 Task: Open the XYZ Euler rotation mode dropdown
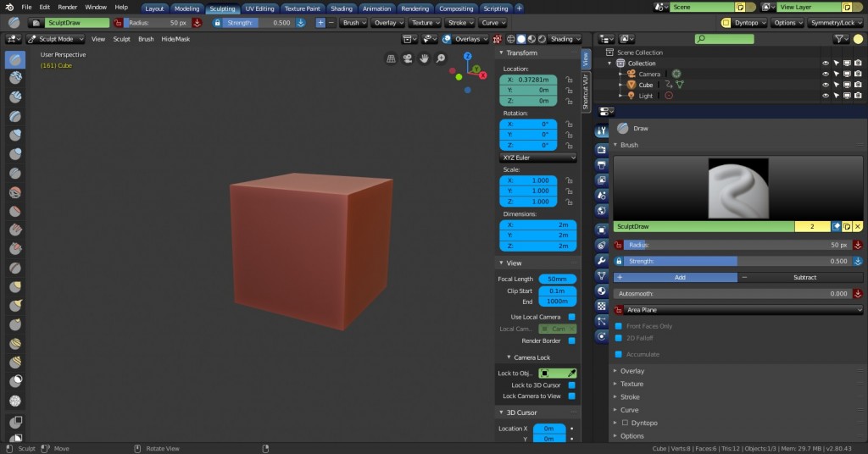537,158
